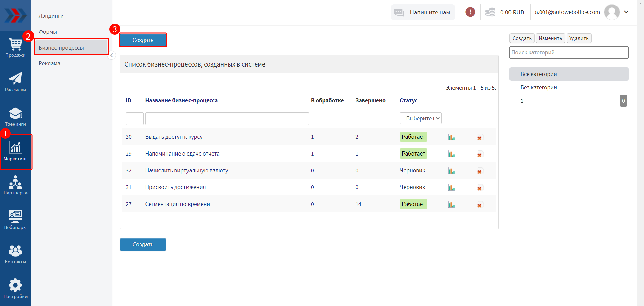Click Напишите нам contact button
644x306 pixels.
coord(423,12)
